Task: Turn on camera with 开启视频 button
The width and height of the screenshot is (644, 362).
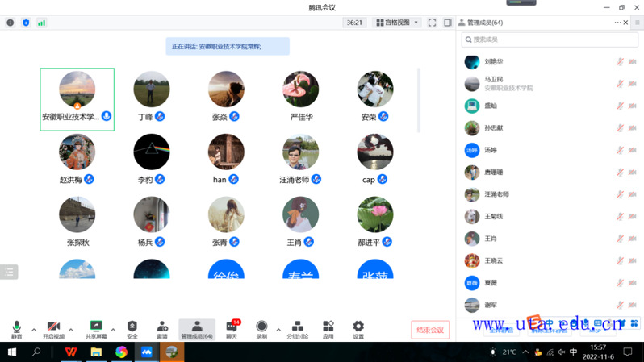Action: point(53,328)
